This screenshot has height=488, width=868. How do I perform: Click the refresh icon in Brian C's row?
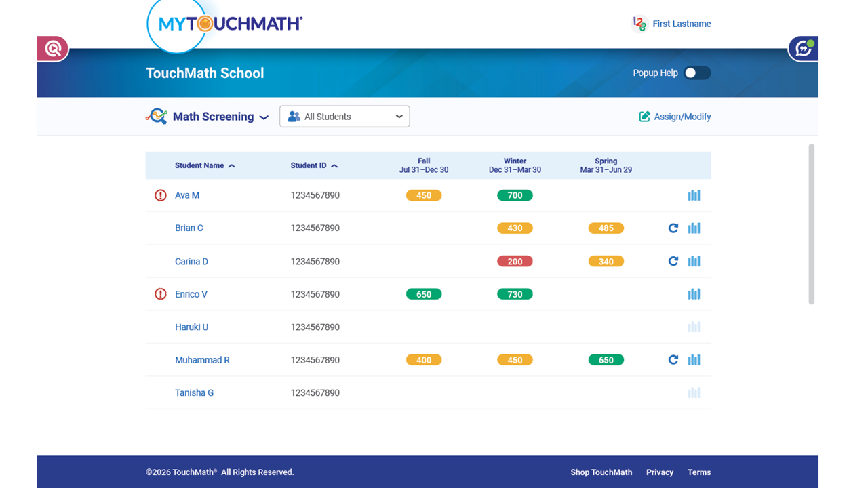(673, 228)
